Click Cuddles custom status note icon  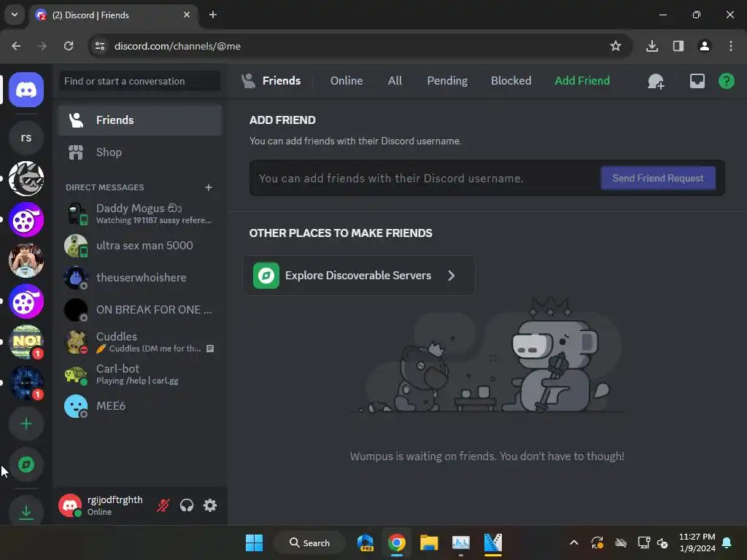tap(210, 349)
